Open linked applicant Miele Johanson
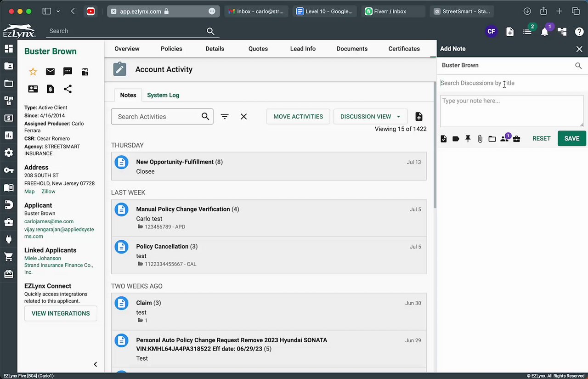Image resolution: width=588 pixels, height=379 pixels. tap(43, 258)
